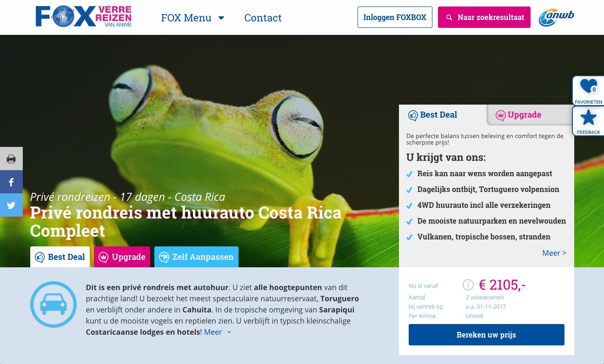Open the Contact menu item
Image resolution: width=604 pixels, height=364 pixels.
click(263, 18)
